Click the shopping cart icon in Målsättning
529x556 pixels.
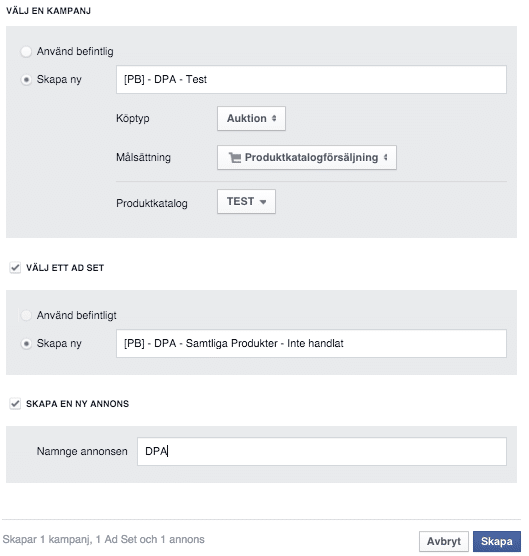point(235,157)
